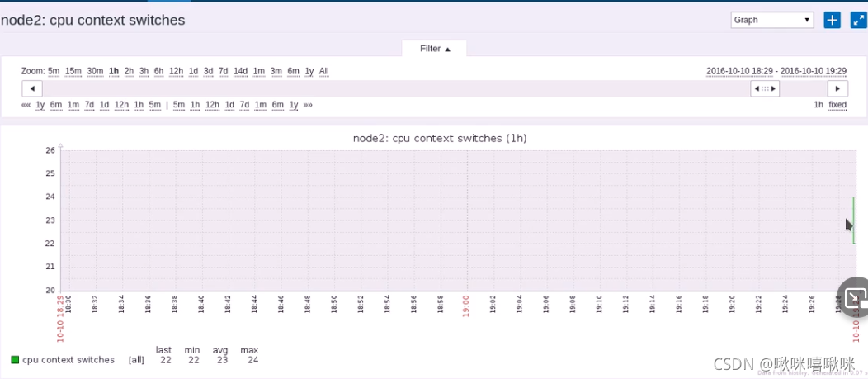This screenshot has width=868, height=379.
Task: Set zoom to 2h
Action: 129,71
